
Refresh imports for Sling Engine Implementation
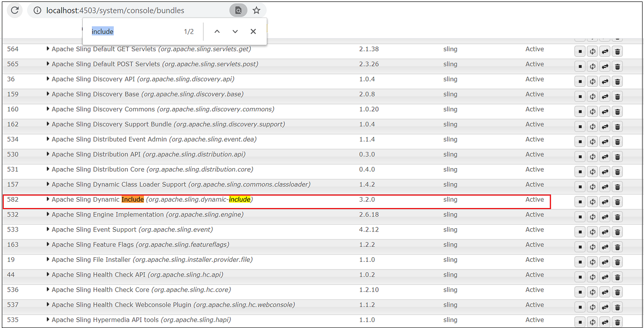(x=592, y=216)
